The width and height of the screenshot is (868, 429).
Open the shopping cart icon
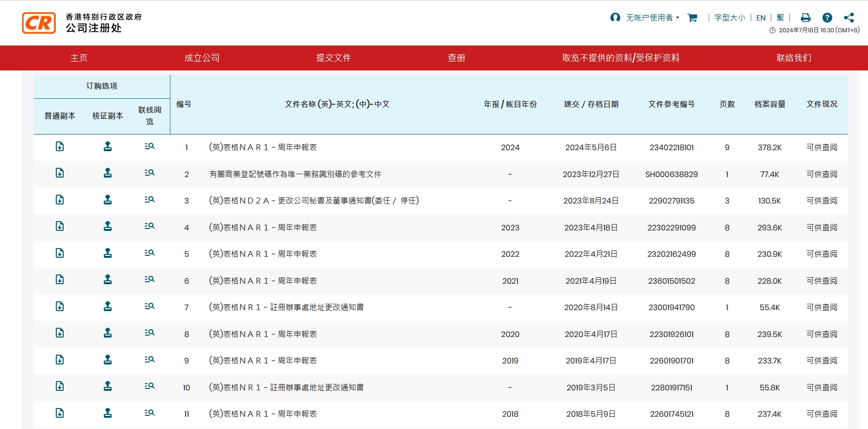click(x=692, y=18)
